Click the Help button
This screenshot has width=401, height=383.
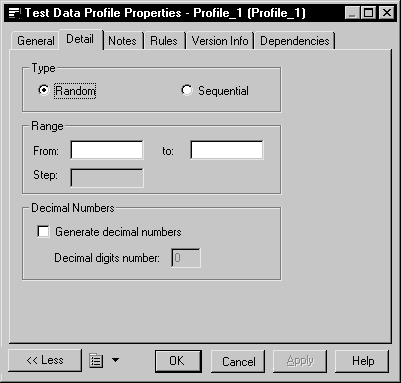point(362,361)
